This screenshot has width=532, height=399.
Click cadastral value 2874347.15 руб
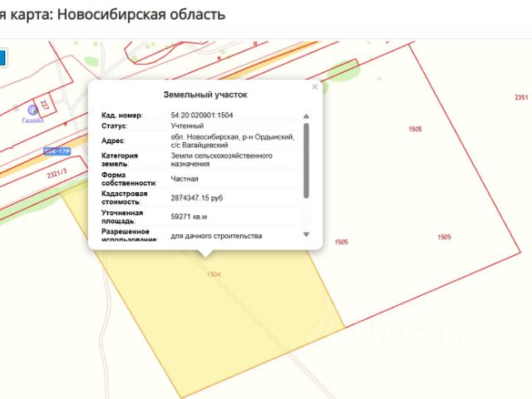(x=197, y=198)
